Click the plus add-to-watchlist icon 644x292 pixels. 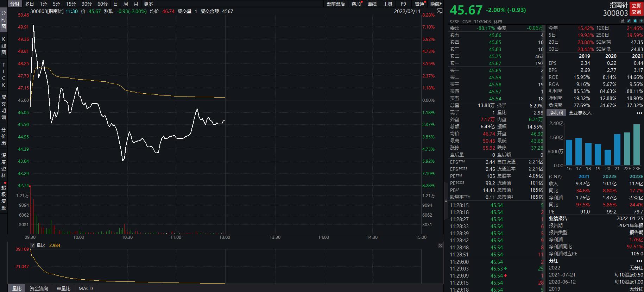pos(641,21)
